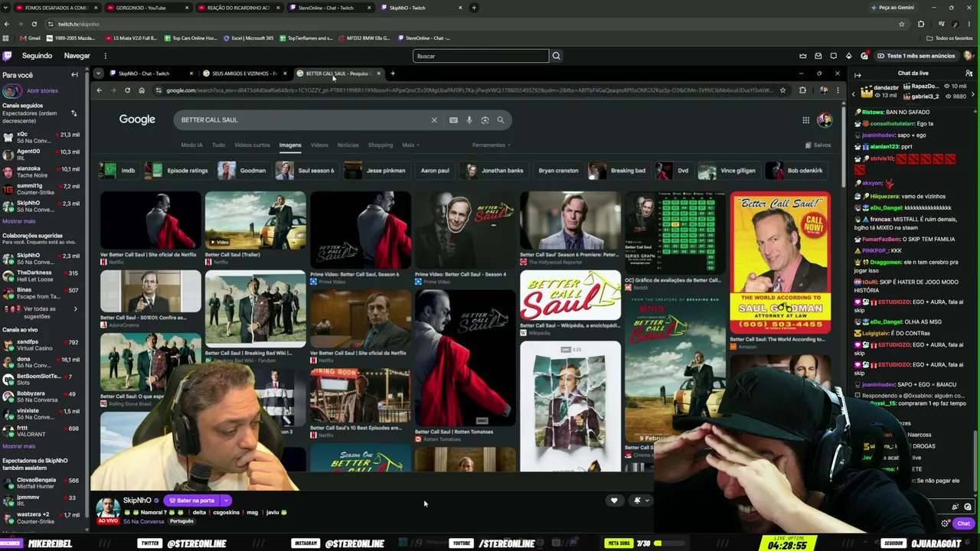Open the Peça ao Gemini button

pyautogui.click(x=892, y=8)
